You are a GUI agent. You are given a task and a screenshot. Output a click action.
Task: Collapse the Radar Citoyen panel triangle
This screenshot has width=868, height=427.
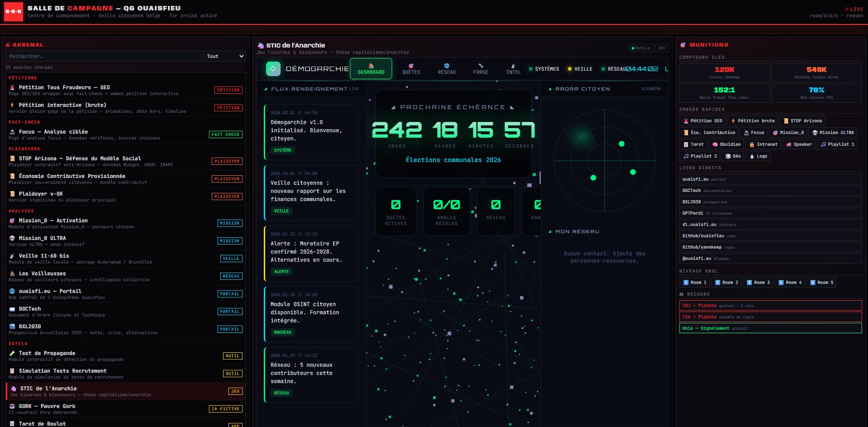550,89
